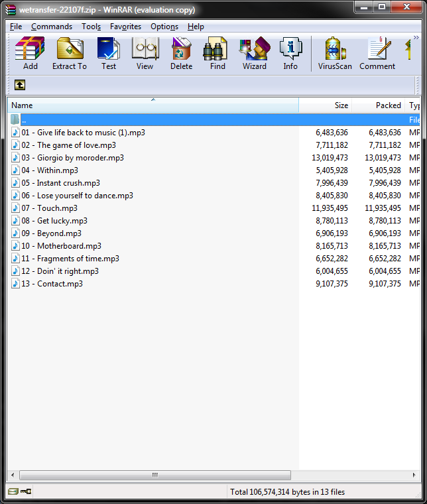The height and width of the screenshot is (504, 427).
Task: Click the parent folder icon row
Action: [x=213, y=119]
